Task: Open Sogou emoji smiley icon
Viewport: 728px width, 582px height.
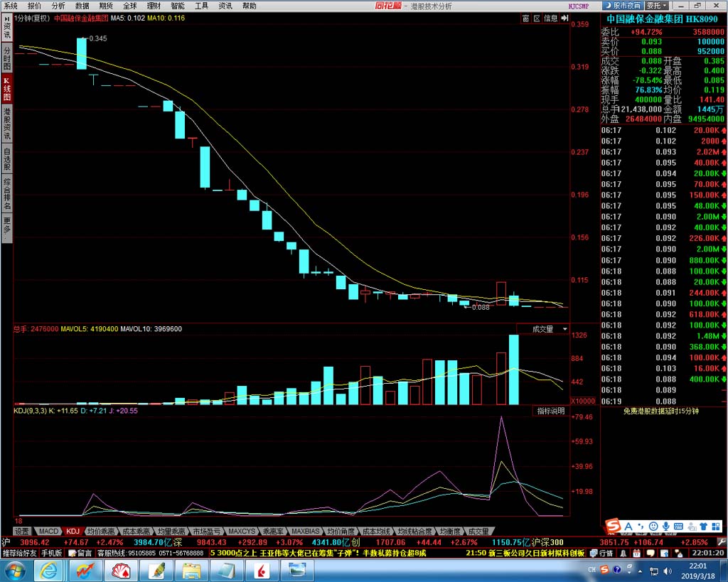Action: coord(653,527)
